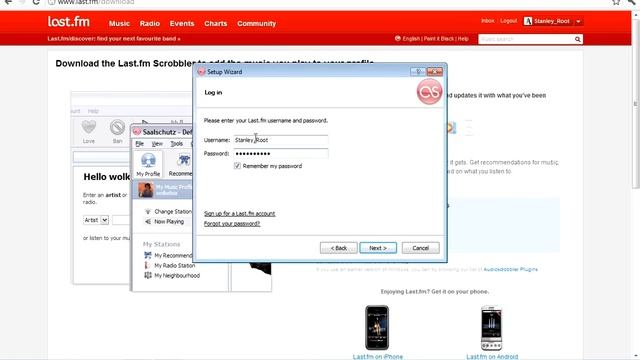The width and height of the screenshot is (640, 360).
Task: Open Last.fm/discover promotional link
Action: pyautogui.click(x=114, y=39)
